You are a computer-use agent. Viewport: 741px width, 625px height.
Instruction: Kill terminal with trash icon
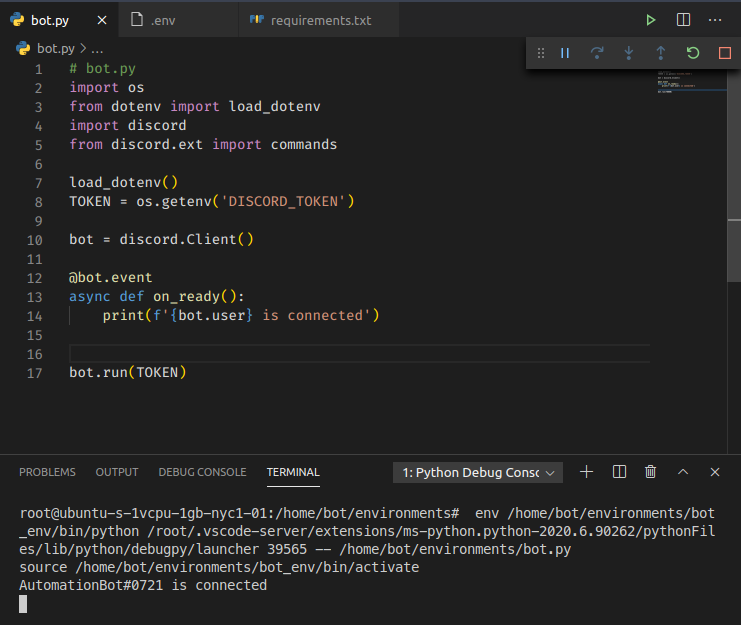(651, 472)
